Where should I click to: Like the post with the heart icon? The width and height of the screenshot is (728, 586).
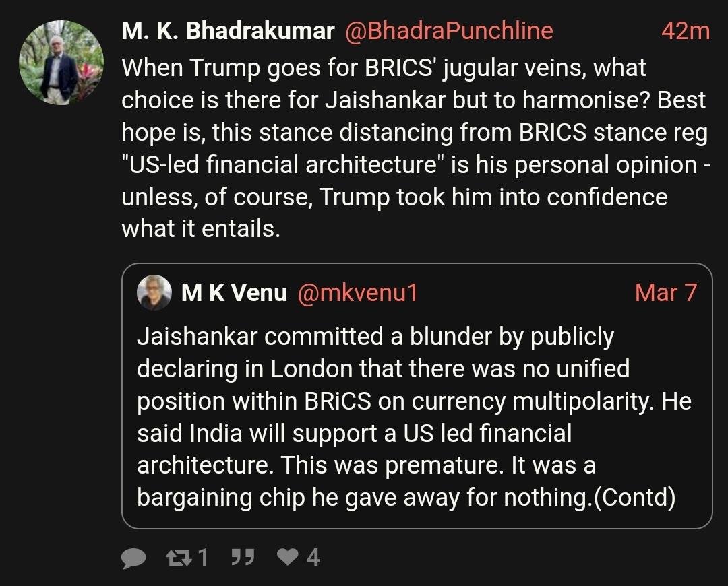(x=289, y=557)
